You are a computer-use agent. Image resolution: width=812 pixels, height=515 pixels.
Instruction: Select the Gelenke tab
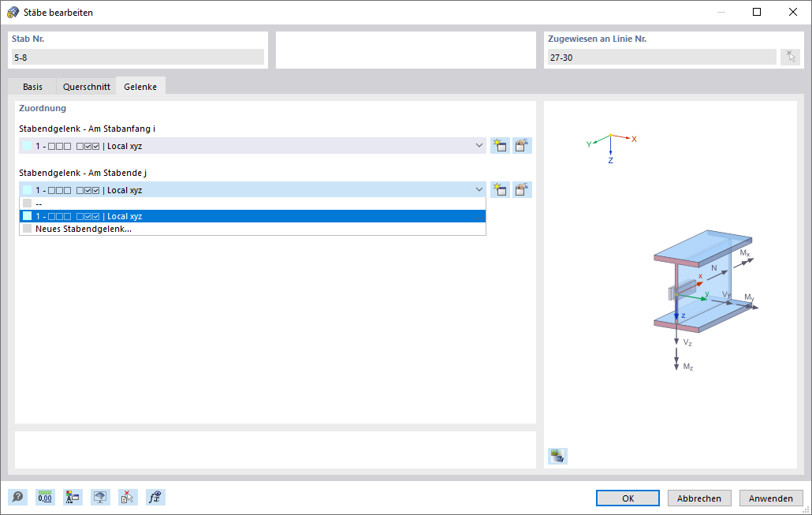(x=140, y=87)
